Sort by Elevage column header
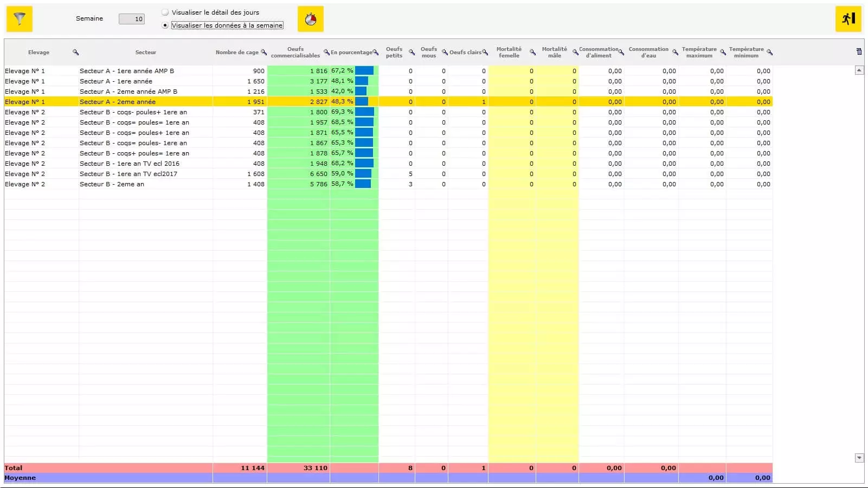Image resolution: width=868 pixels, height=488 pixels. pyautogui.click(x=38, y=53)
